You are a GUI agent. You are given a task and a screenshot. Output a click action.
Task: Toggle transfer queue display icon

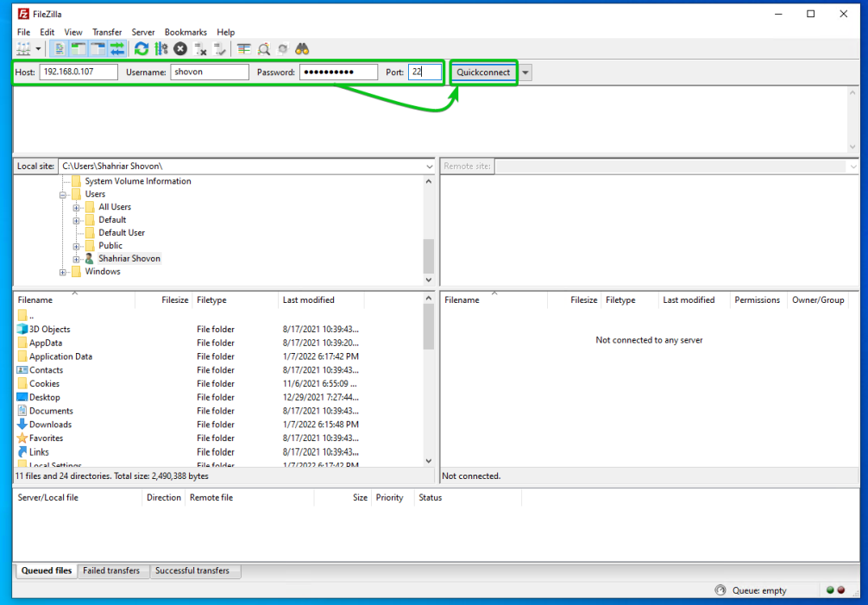point(117,49)
